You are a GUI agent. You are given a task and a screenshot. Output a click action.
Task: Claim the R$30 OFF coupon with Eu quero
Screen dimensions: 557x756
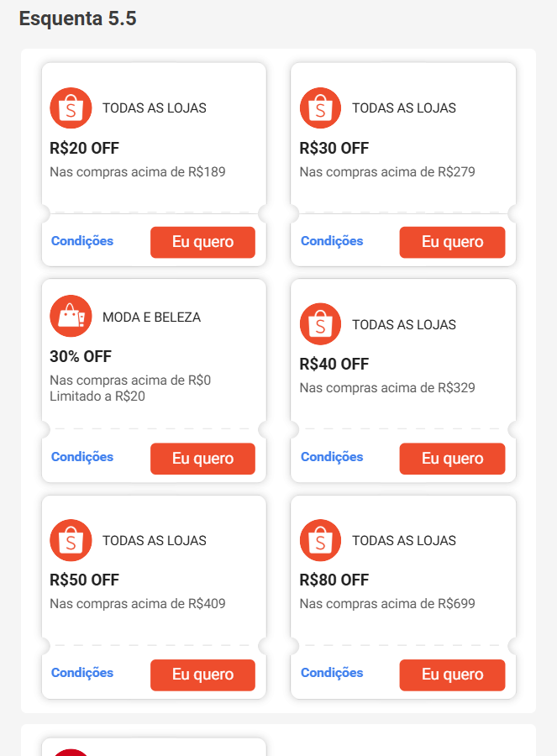point(452,242)
